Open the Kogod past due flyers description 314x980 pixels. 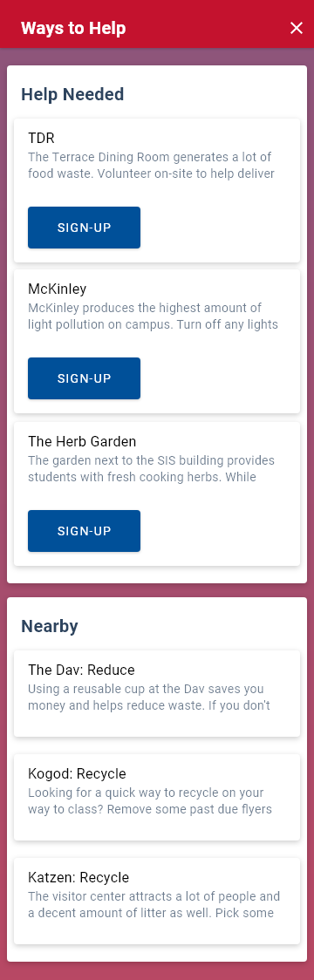point(154,801)
